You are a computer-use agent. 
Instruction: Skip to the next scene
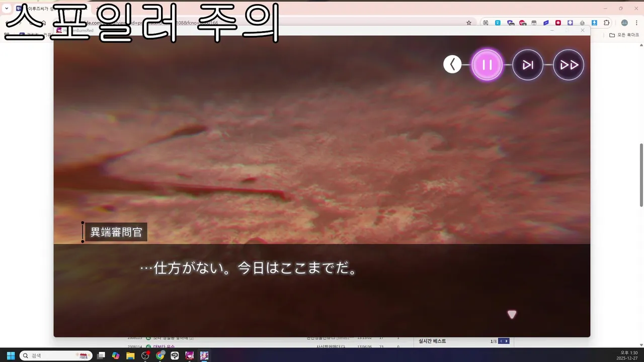coord(528,65)
